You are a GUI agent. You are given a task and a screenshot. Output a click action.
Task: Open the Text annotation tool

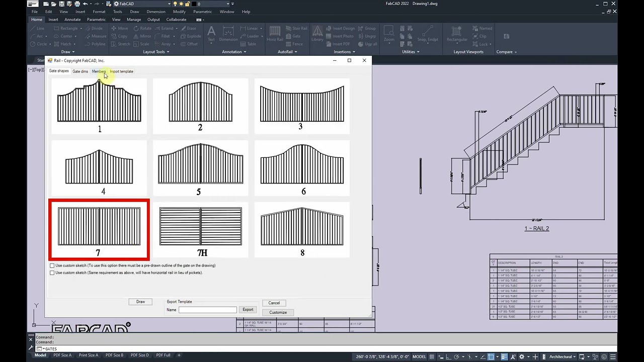point(211,34)
